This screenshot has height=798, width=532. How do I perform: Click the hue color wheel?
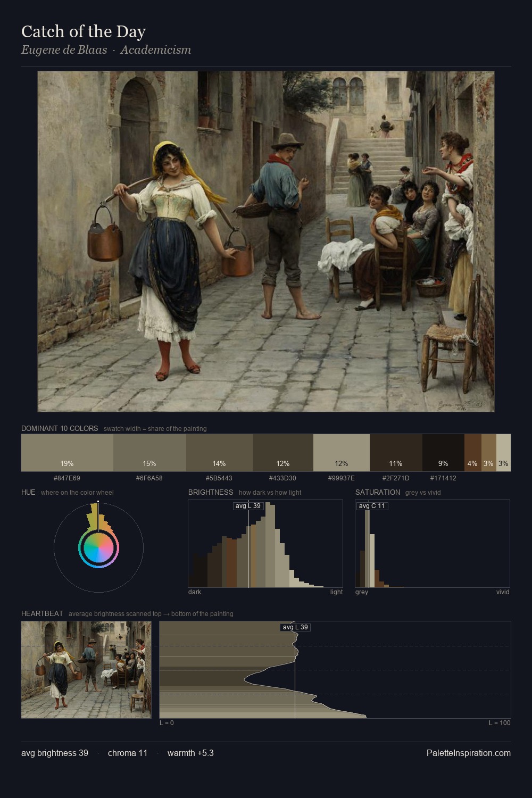[x=98, y=547]
